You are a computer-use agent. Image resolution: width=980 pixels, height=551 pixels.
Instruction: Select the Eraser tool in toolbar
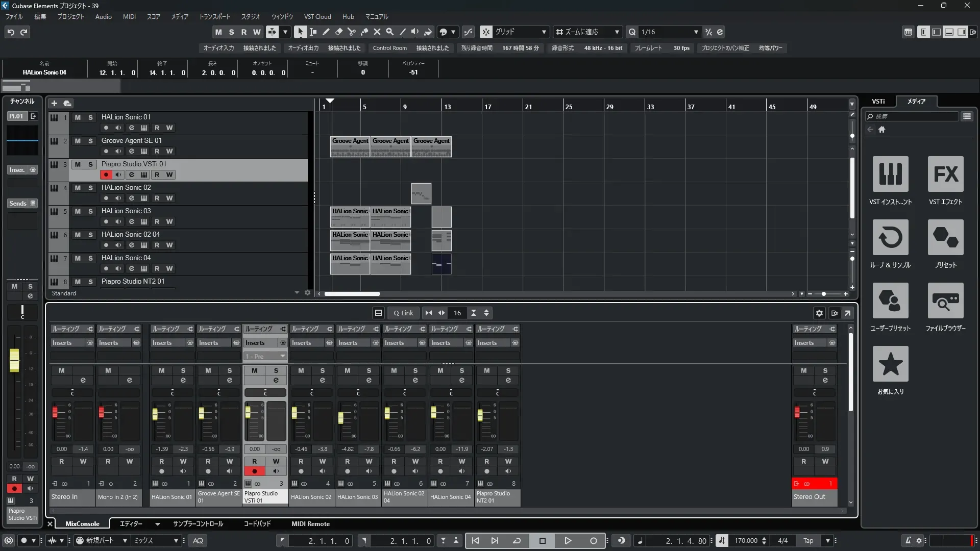pos(339,32)
